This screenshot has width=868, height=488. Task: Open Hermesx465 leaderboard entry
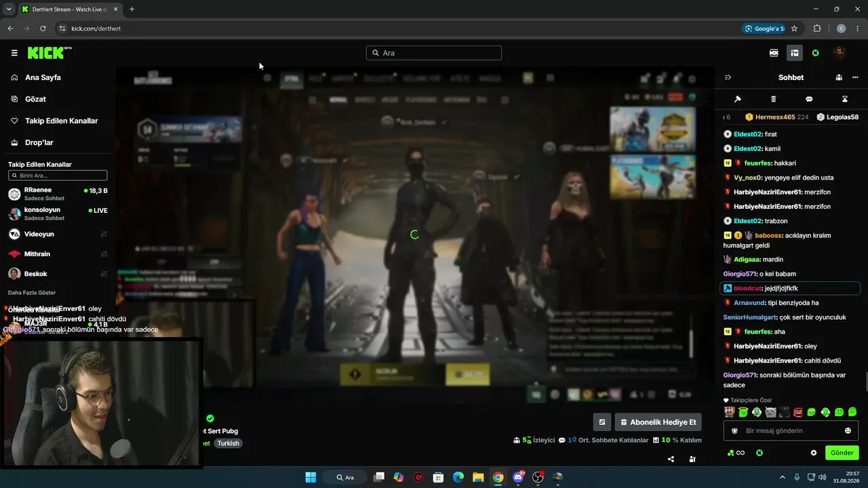[x=776, y=117]
